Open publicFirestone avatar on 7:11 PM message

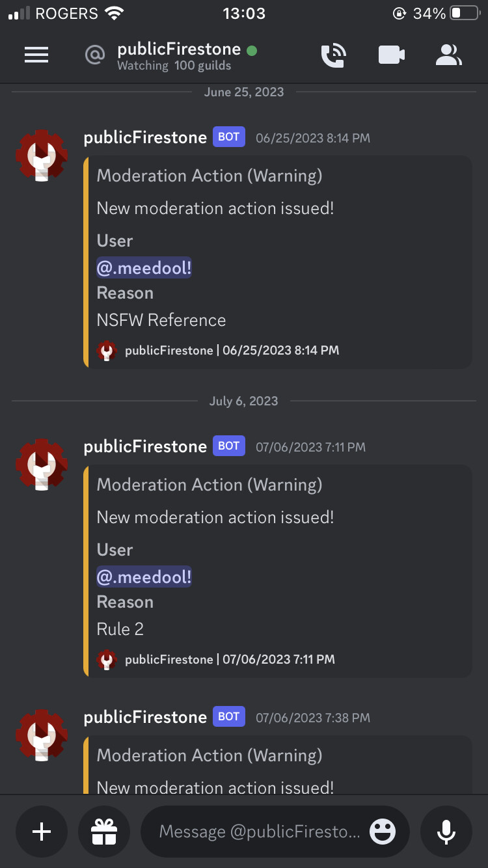(x=42, y=465)
